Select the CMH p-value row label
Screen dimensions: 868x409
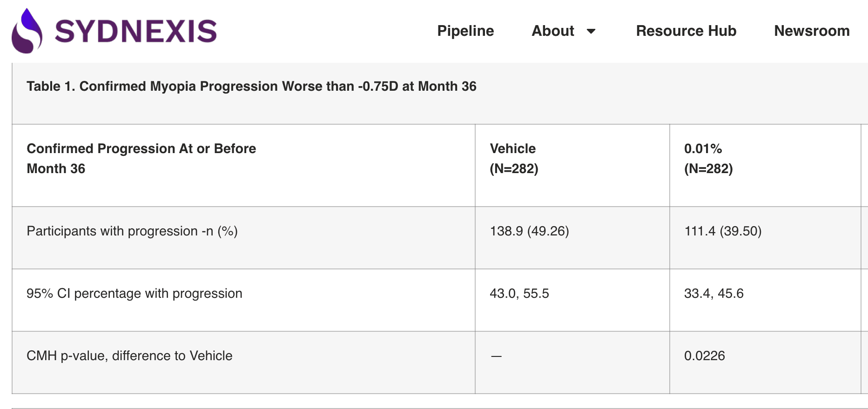click(x=129, y=355)
